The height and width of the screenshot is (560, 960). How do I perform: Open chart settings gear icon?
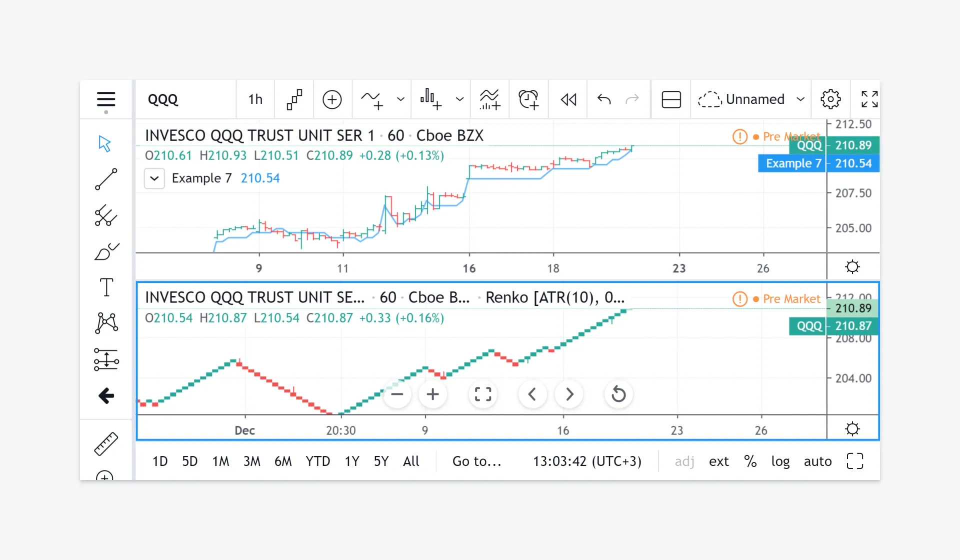tap(830, 99)
